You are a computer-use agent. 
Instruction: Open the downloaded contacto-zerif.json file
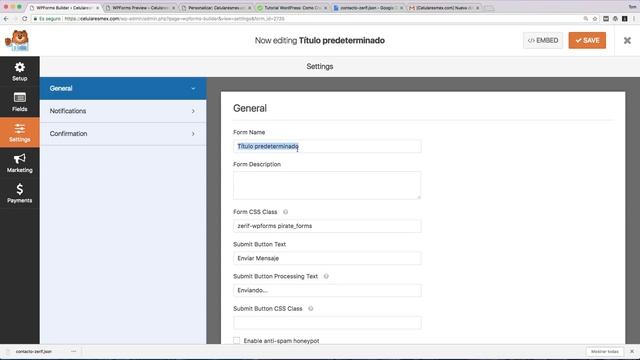(x=34, y=351)
